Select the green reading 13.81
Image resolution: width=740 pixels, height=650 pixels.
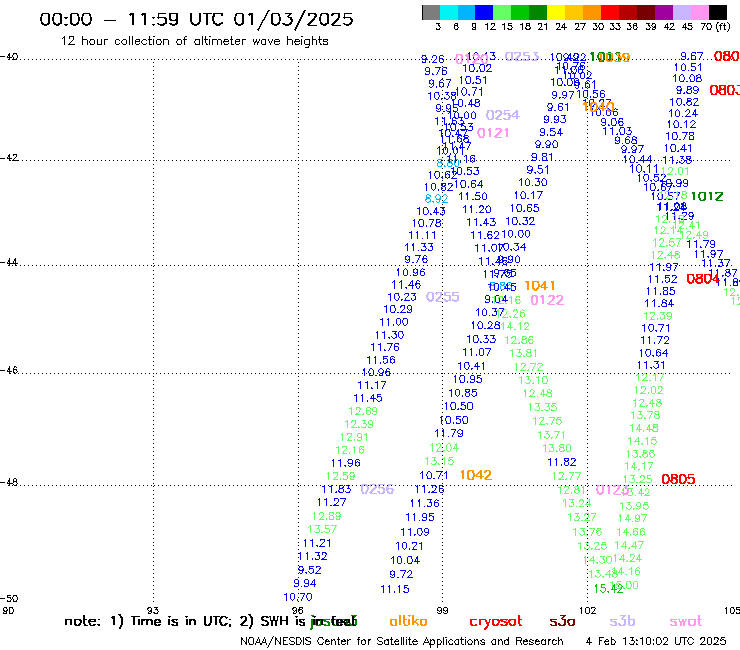[x=523, y=353]
